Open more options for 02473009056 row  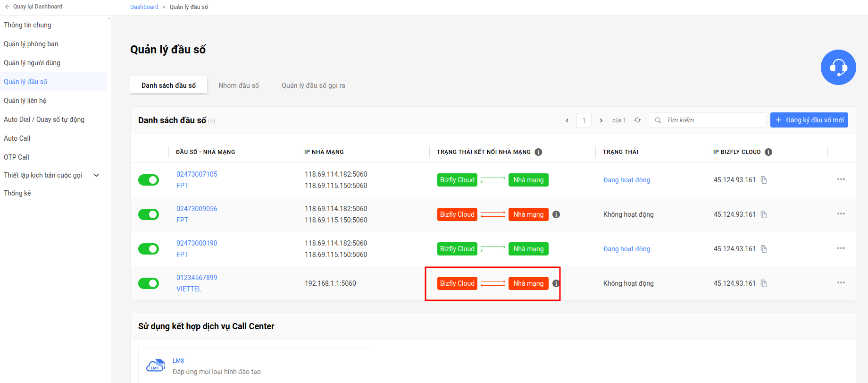841,214
